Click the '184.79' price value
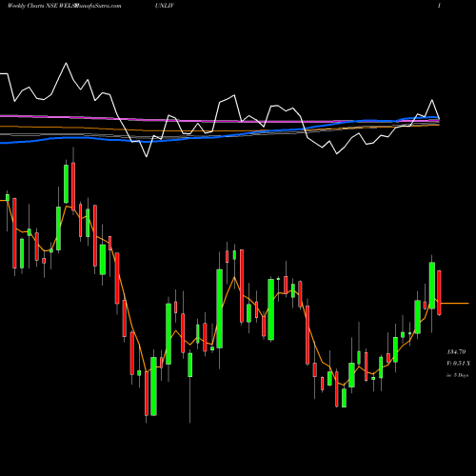476x476 pixels. [456, 351]
